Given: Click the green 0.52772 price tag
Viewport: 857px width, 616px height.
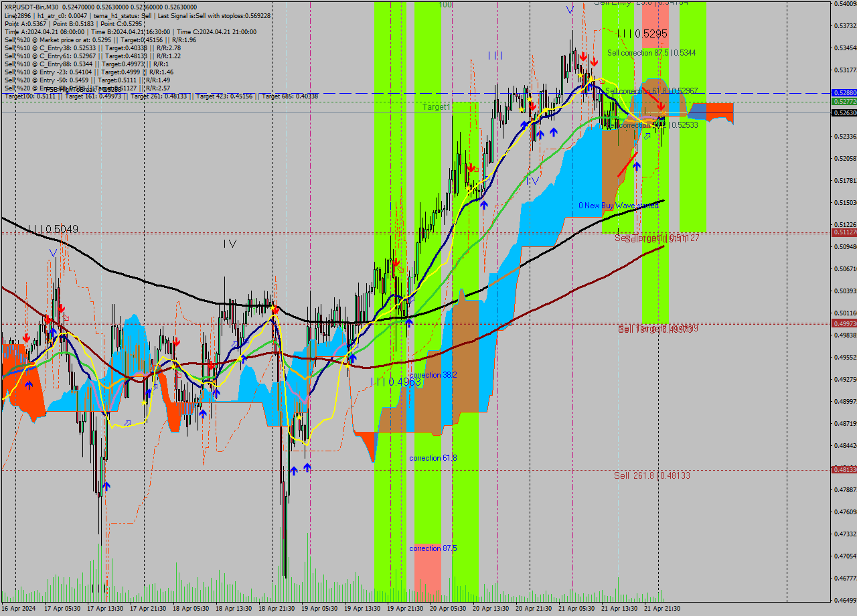Looking at the screenshot, I should (844, 101).
